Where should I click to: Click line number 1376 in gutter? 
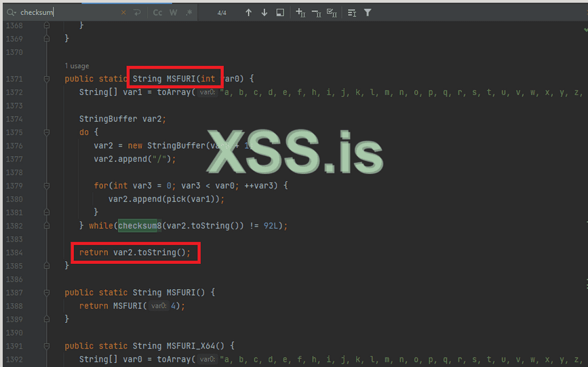point(14,146)
